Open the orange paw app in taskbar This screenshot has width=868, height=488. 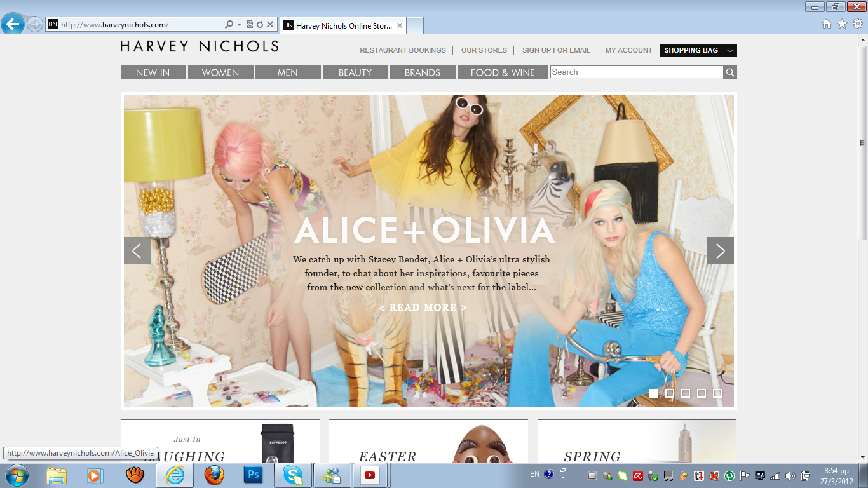point(135,475)
